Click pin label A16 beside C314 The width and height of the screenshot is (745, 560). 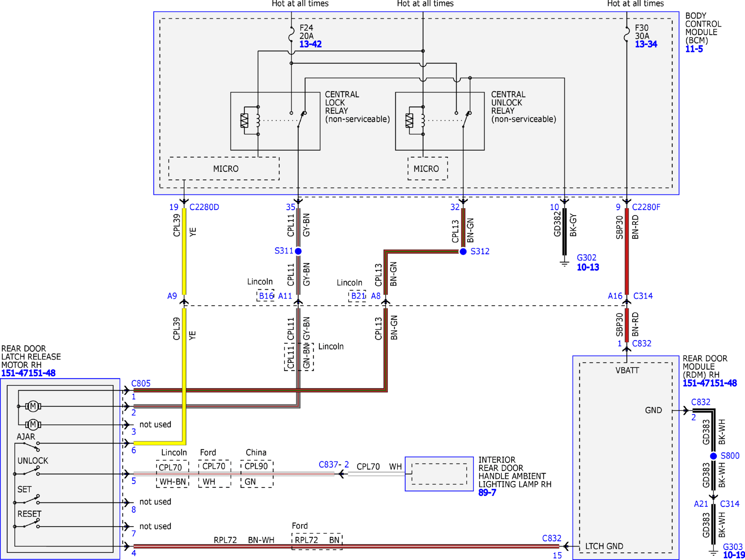(615, 296)
